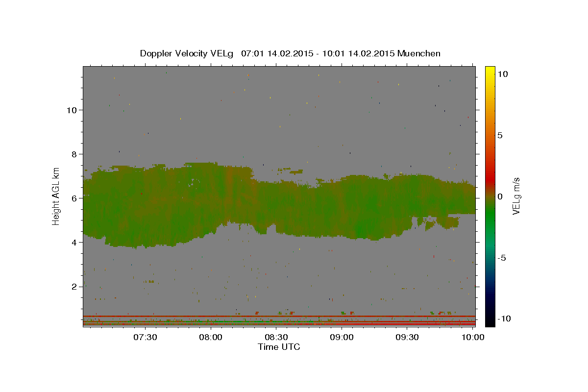The height and width of the screenshot is (392, 588).
Task: Click the height axis label 8
Action: 73,154
